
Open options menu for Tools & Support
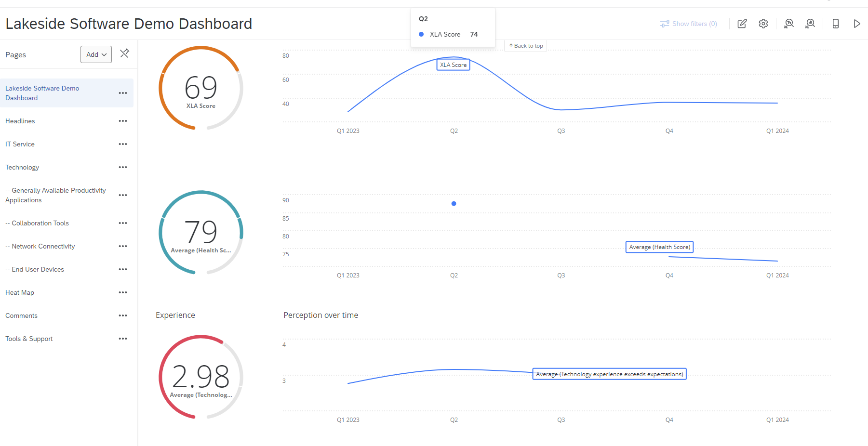click(x=123, y=339)
